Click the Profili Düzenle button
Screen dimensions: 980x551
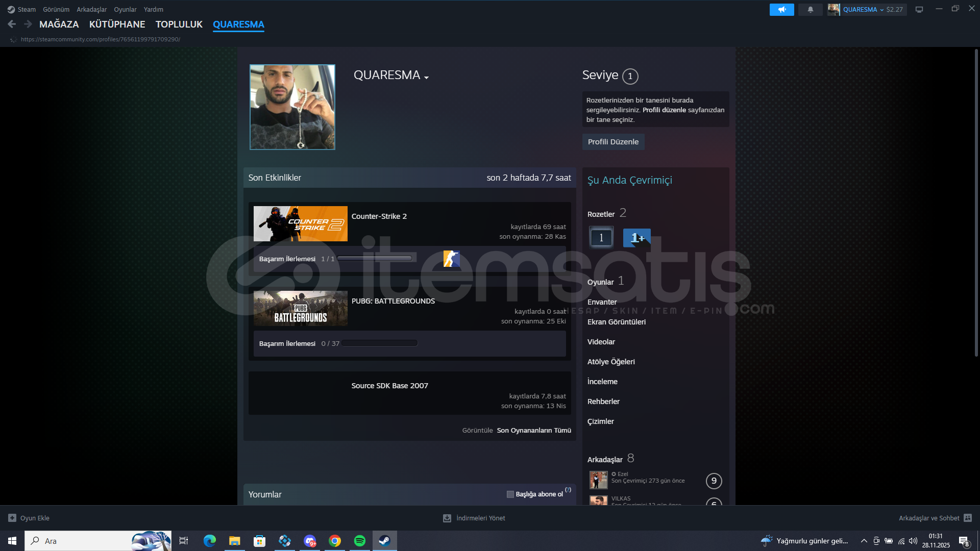613,142
